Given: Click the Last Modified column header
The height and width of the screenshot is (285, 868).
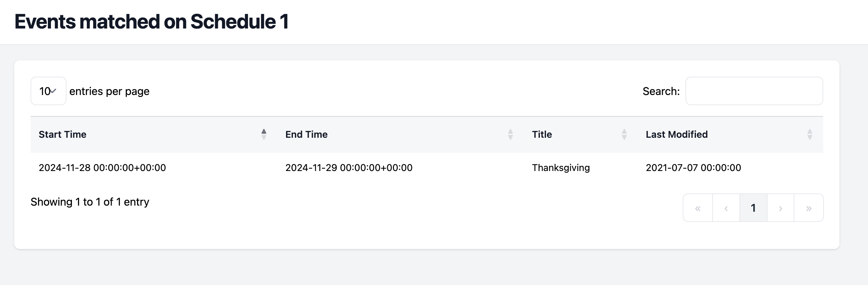Looking at the screenshot, I should (x=677, y=134).
